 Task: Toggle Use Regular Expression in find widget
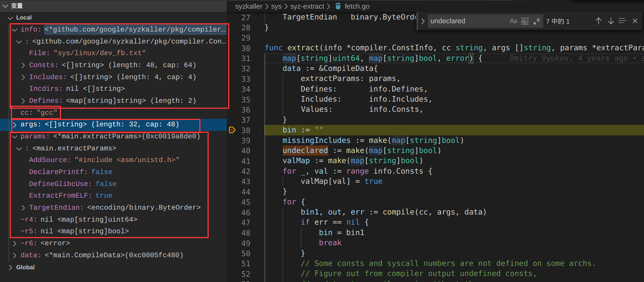[537, 21]
